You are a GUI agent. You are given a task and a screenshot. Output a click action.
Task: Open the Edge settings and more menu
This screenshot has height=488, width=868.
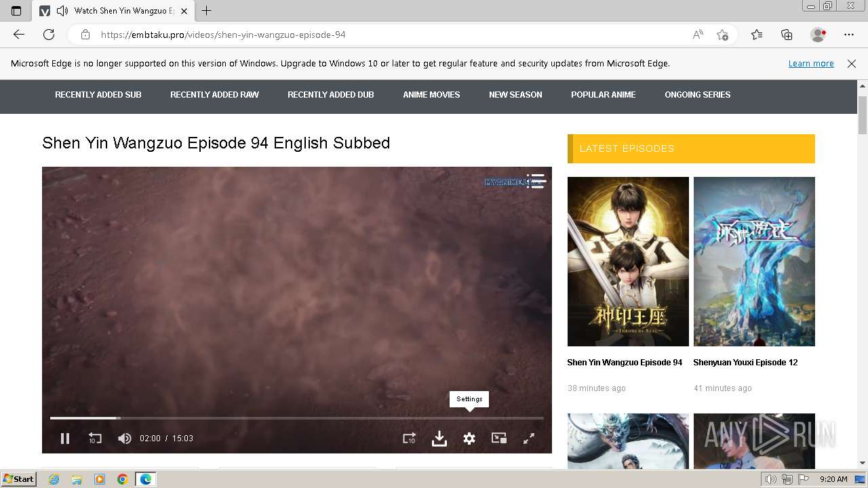click(x=849, y=35)
